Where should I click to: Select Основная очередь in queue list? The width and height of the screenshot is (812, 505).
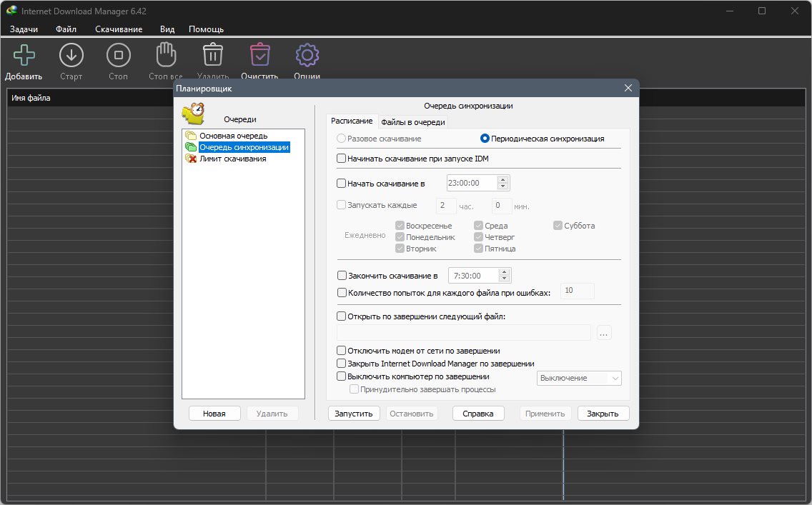tap(234, 136)
